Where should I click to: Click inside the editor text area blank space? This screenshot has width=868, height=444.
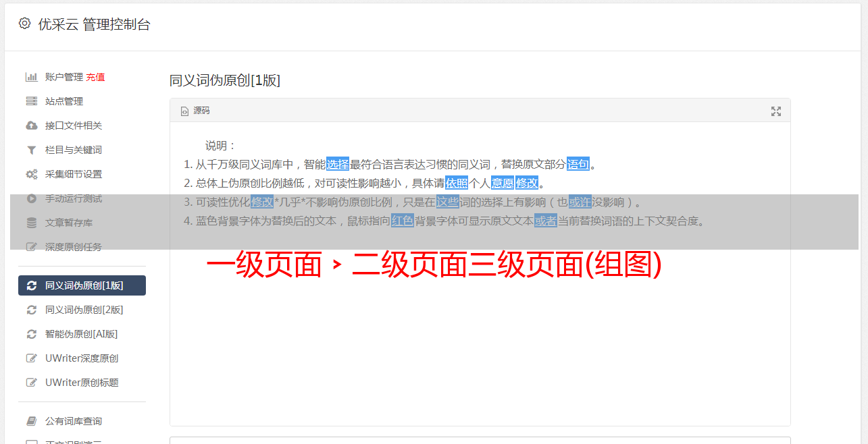480,351
